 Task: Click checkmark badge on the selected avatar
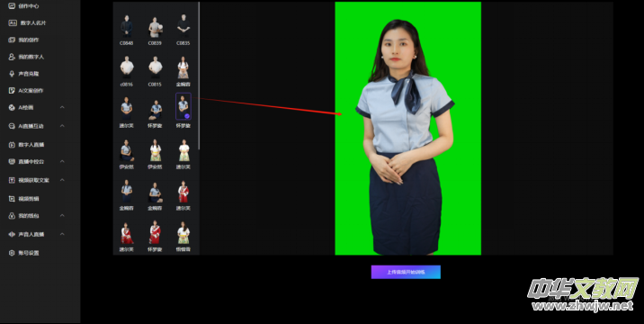coord(187,116)
